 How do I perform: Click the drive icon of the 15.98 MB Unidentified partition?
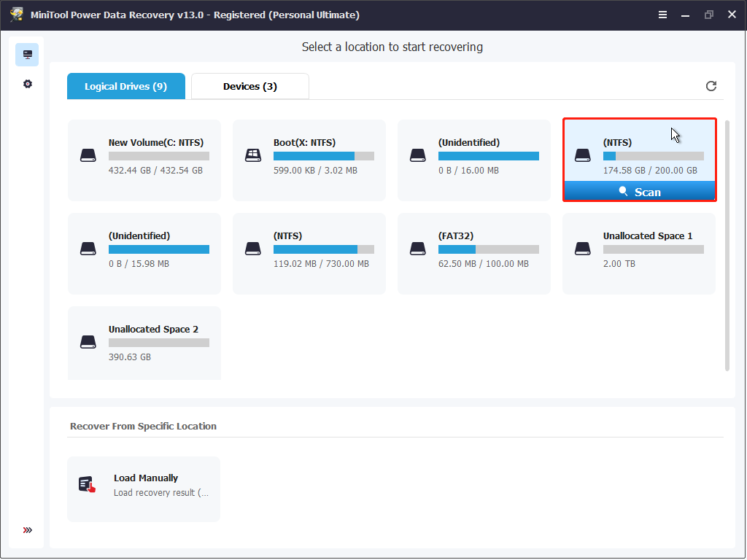pyautogui.click(x=88, y=249)
